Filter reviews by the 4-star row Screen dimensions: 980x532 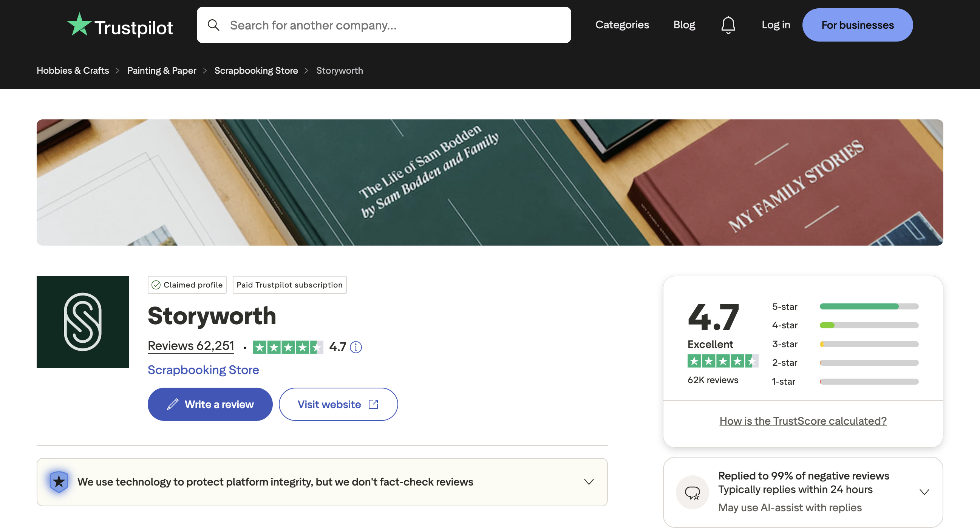coord(845,325)
